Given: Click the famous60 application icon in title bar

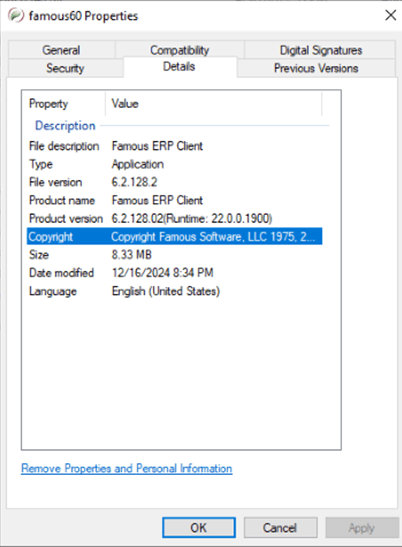Looking at the screenshot, I should coord(16,16).
